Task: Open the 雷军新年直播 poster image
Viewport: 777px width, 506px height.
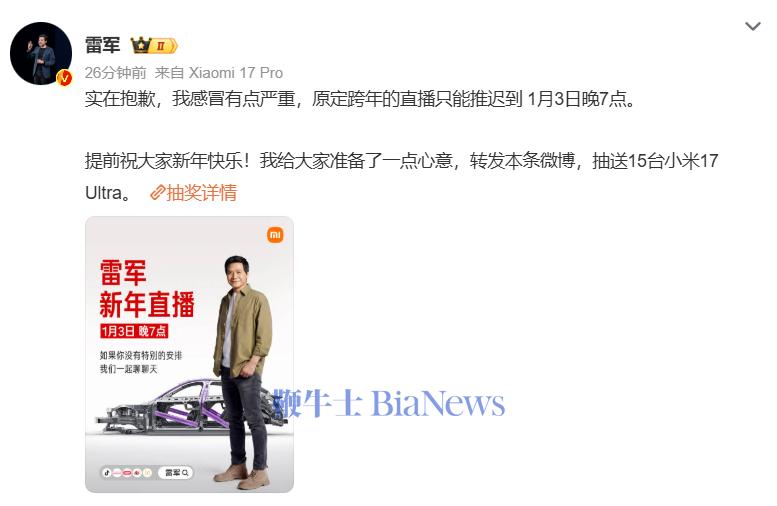Action: pyautogui.click(x=189, y=354)
